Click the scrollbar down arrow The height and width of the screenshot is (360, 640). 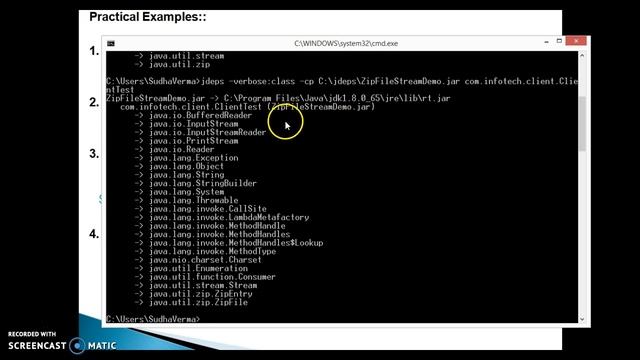582,319
